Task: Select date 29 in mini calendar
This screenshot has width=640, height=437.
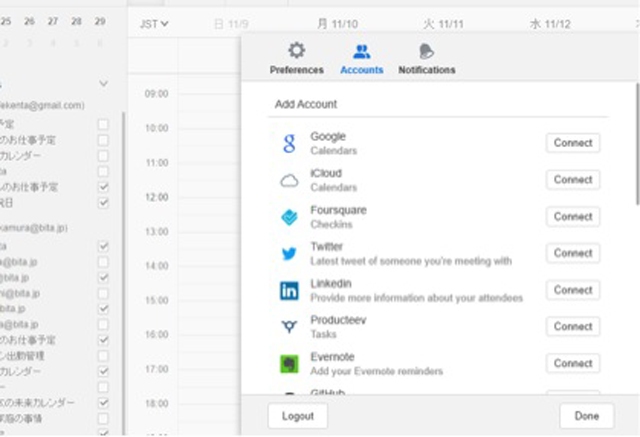Action: [100, 21]
